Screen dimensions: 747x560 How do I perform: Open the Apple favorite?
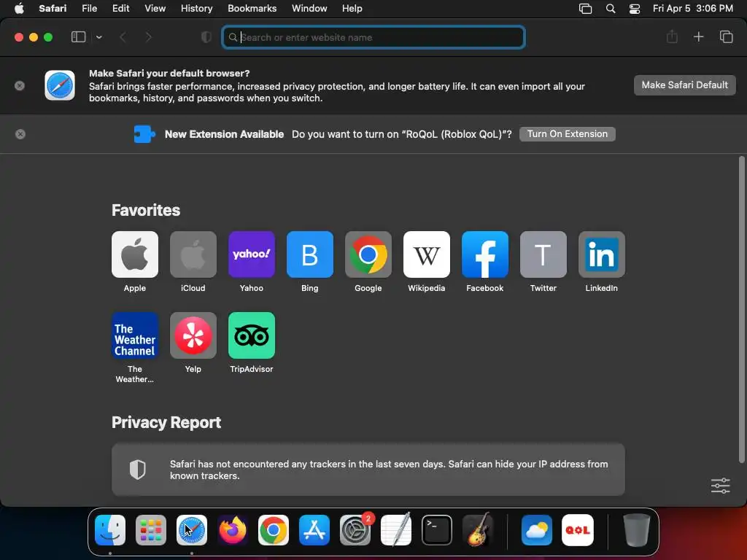point(135,254)
